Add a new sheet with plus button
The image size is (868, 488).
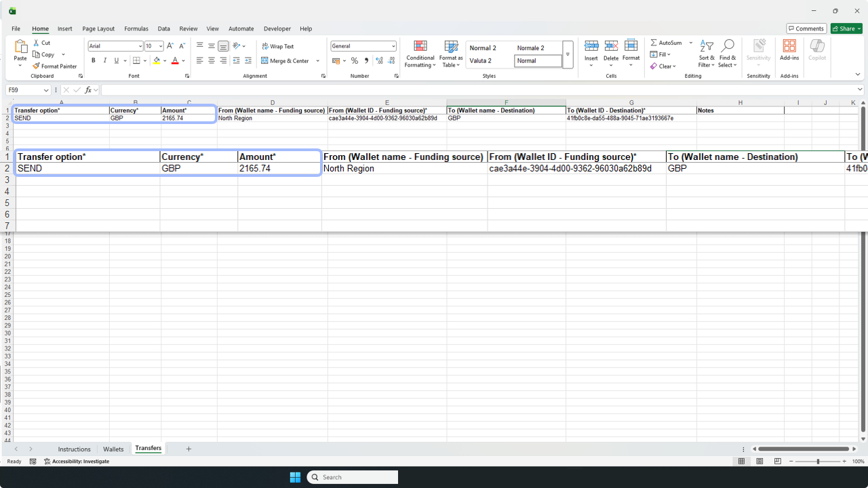coord(189,449)
